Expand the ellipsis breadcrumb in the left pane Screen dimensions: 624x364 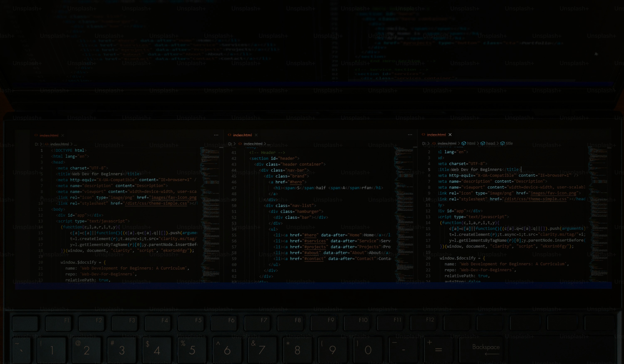click(x=75, y=144)
